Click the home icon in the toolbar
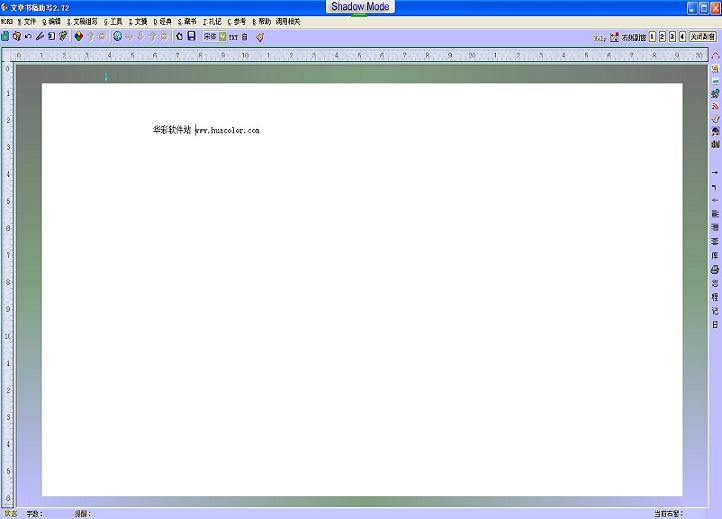Screen dimensions: 722x519 click(179, 36)
